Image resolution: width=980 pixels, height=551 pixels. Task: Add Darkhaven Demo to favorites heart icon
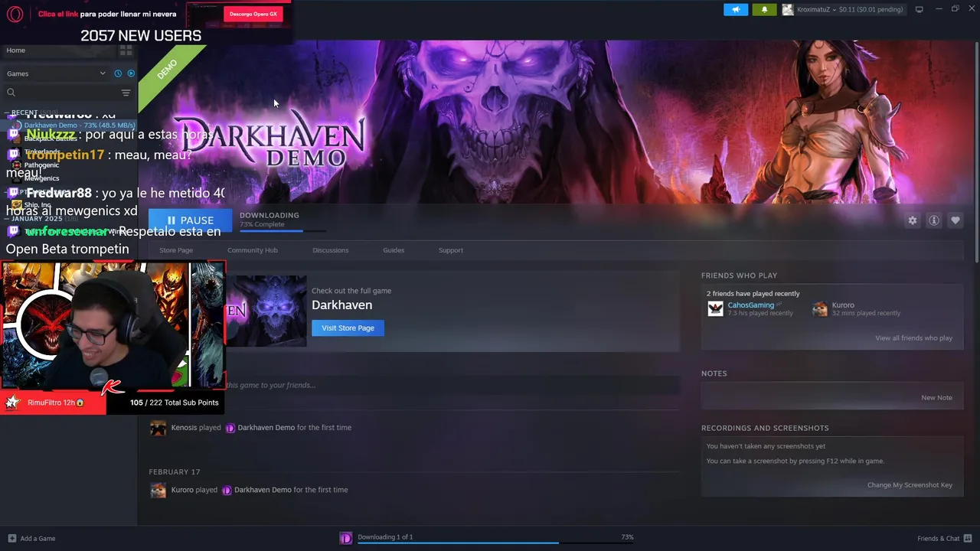[x=955, y=220]
